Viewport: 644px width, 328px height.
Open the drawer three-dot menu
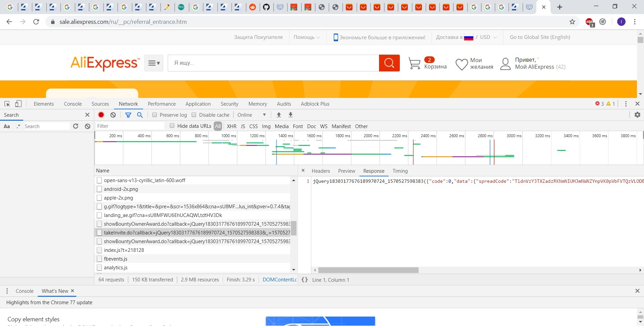click(7, 291)
